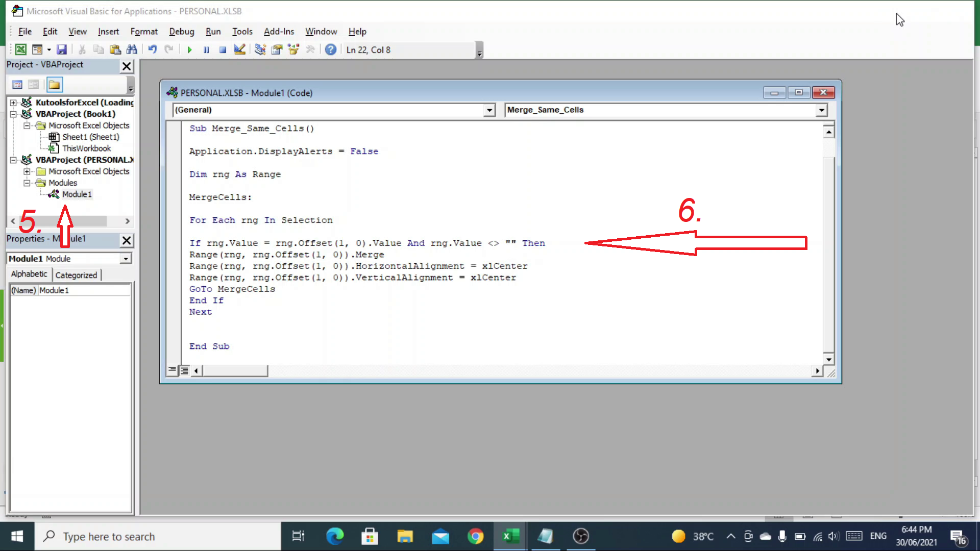The height and width of the screenshot is (551, 980).
Task: Open the Module1 dropdown in Properties
Action: pos(125,258)
